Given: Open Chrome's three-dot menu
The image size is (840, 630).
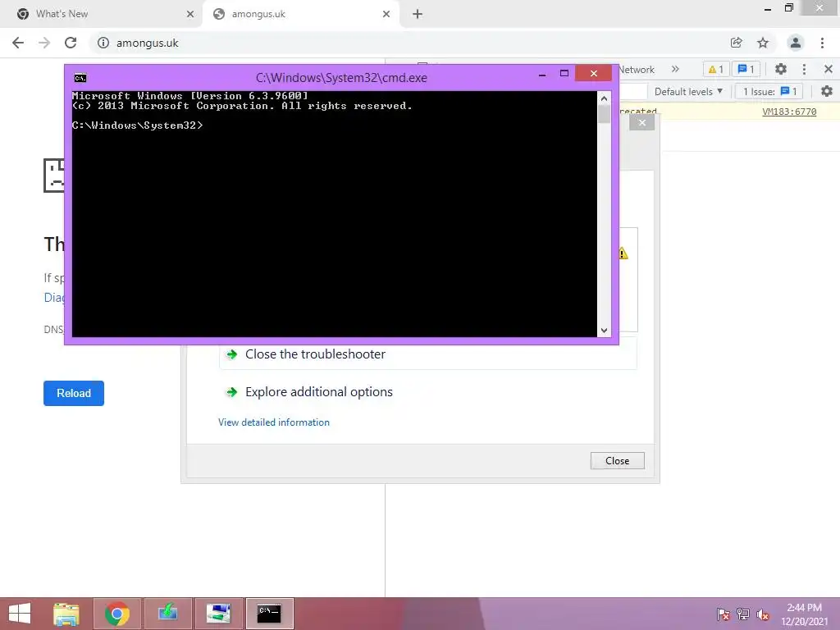Looking at the screenshot, I should [822, 43].
